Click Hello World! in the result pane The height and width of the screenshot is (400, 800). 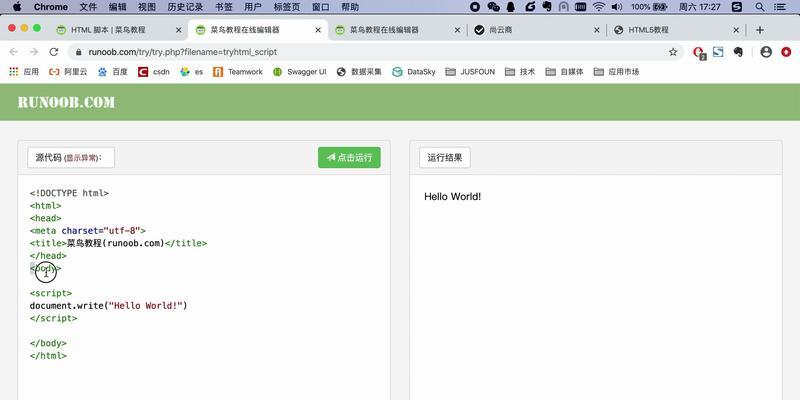point(453,196)
